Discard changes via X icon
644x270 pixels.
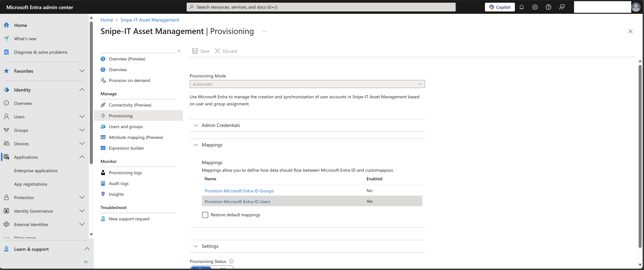(217, 51)
